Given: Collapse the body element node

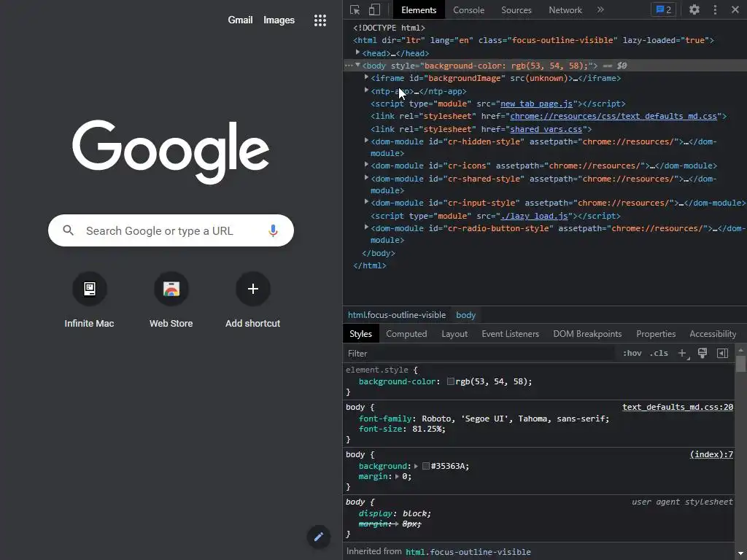Looking at the screenshot, I should click(357, 65).
